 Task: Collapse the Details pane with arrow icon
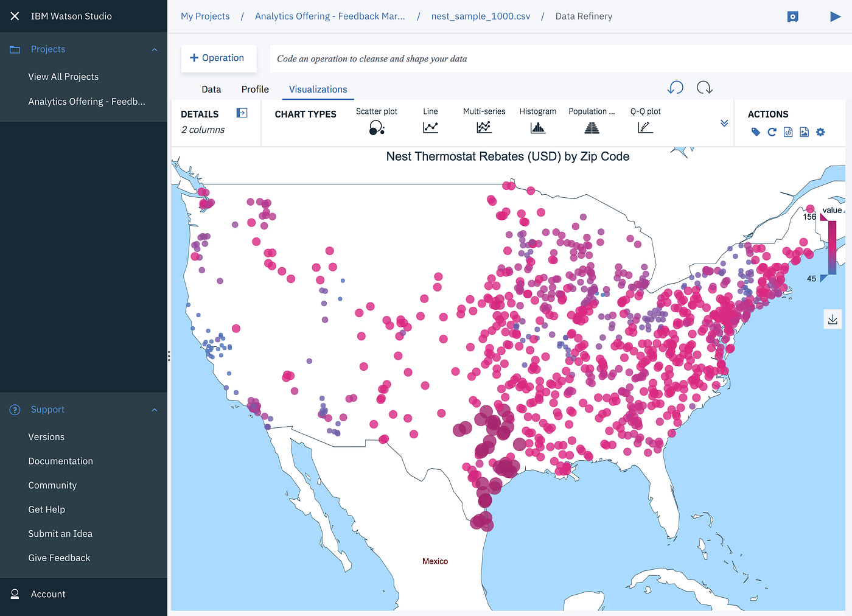tap(242, 113)
